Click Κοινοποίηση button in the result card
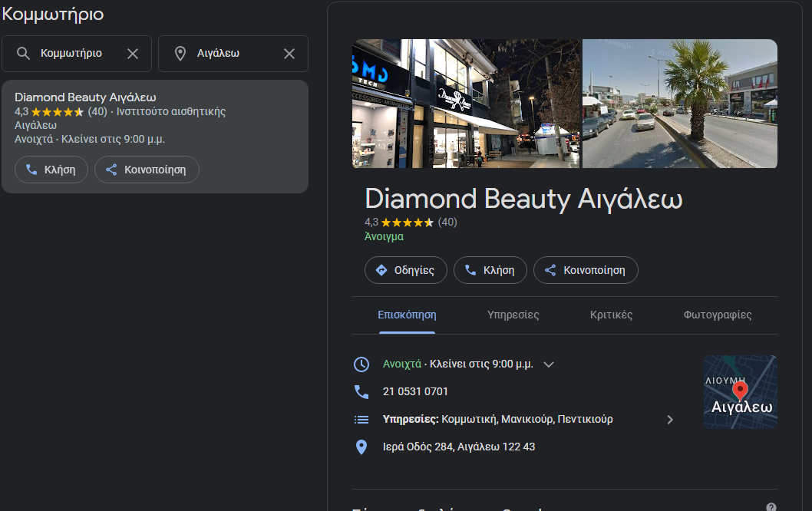The width and height of the screenshot is (812, 511). [x=147, y=170]
